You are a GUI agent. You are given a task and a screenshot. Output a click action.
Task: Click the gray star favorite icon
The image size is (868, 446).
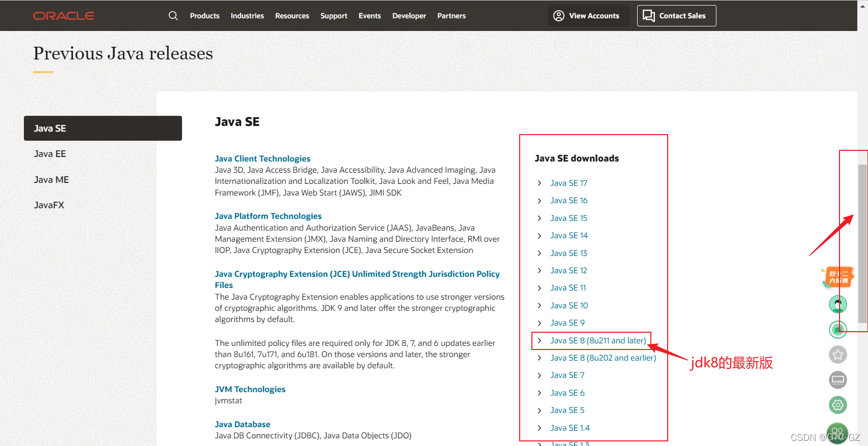tap(838, 355)
